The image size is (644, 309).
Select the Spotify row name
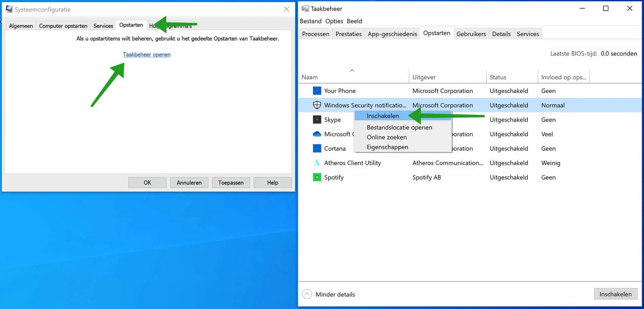click(x=334, y=177)
